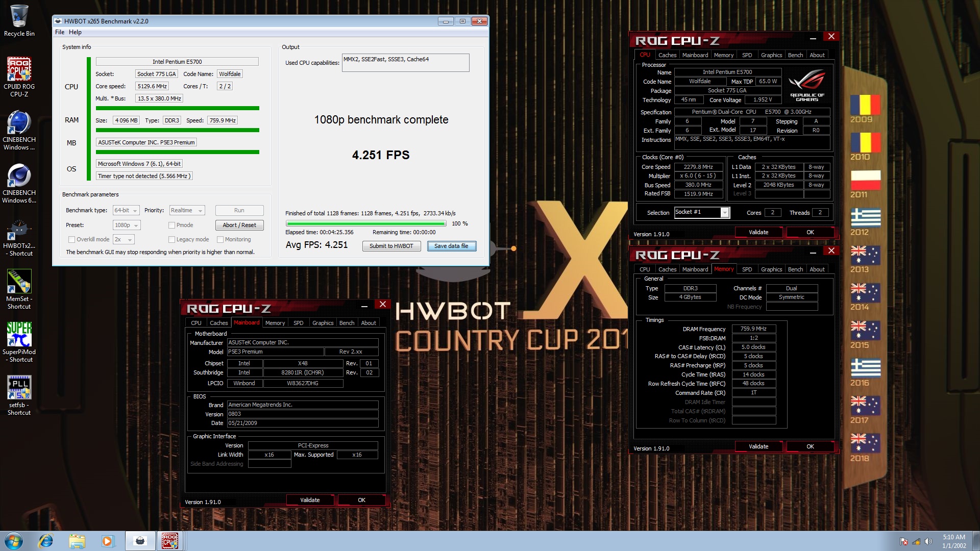
Task: Open the Priority Realtime dropdown
Action: point(187,210)
